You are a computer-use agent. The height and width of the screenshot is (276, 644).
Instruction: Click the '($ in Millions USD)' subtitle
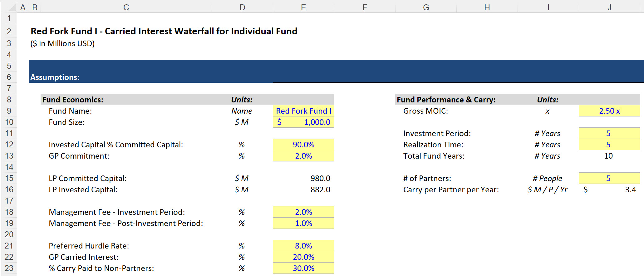pyautogui.click(x=62, y=43)
